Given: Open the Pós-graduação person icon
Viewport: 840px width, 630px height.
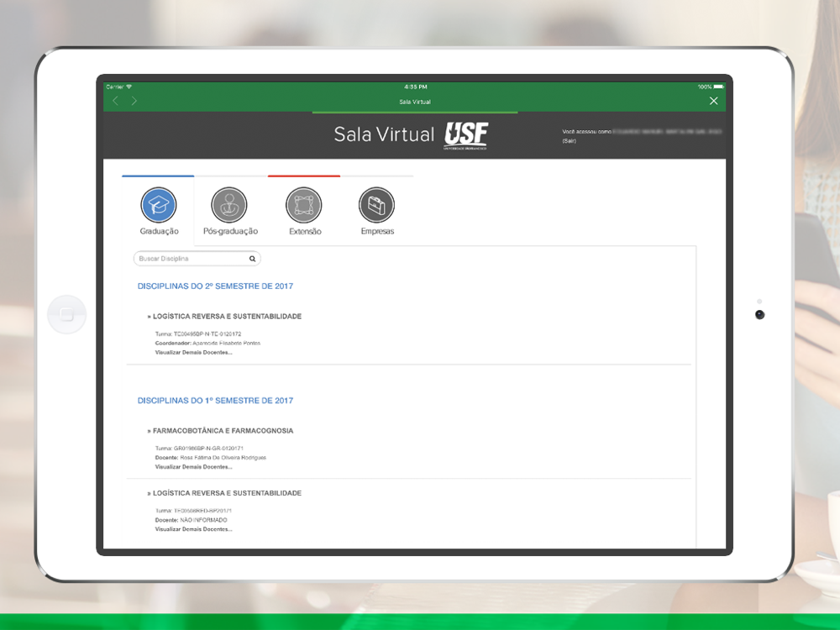Looking at the screenshot, I should (x=229, y=205).
